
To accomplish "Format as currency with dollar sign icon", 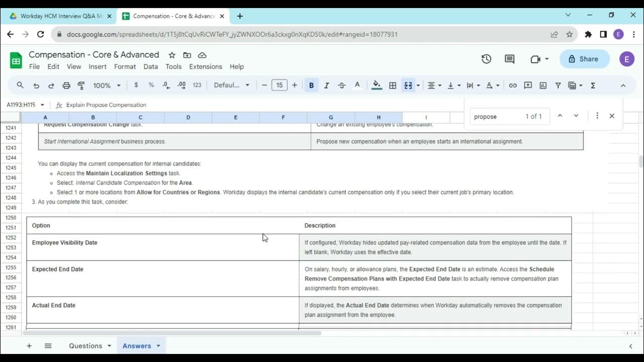I will (136, 85).
